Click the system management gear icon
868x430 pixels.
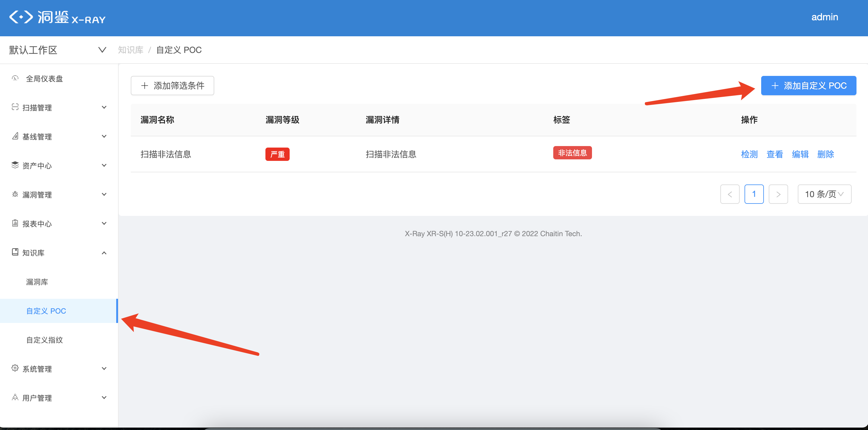pyautogui.click(x=15, y=368)
